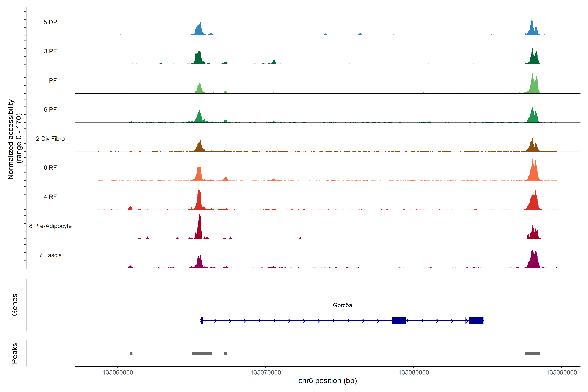This screenshot has width=588, height=392.
Task: Click the 6 PF track label
Action: [x=50, y=109]
